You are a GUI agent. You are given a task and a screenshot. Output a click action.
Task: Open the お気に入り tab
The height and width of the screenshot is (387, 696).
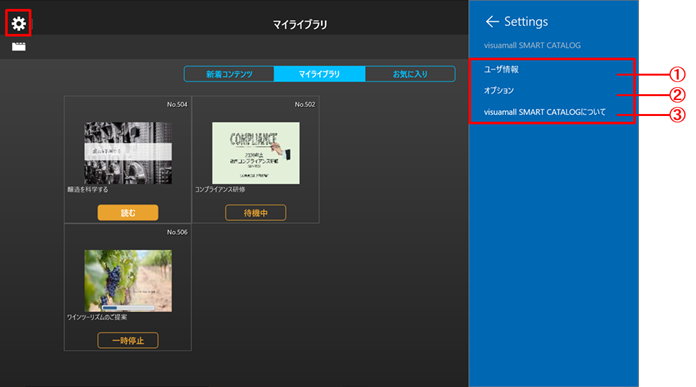(410, 74)
